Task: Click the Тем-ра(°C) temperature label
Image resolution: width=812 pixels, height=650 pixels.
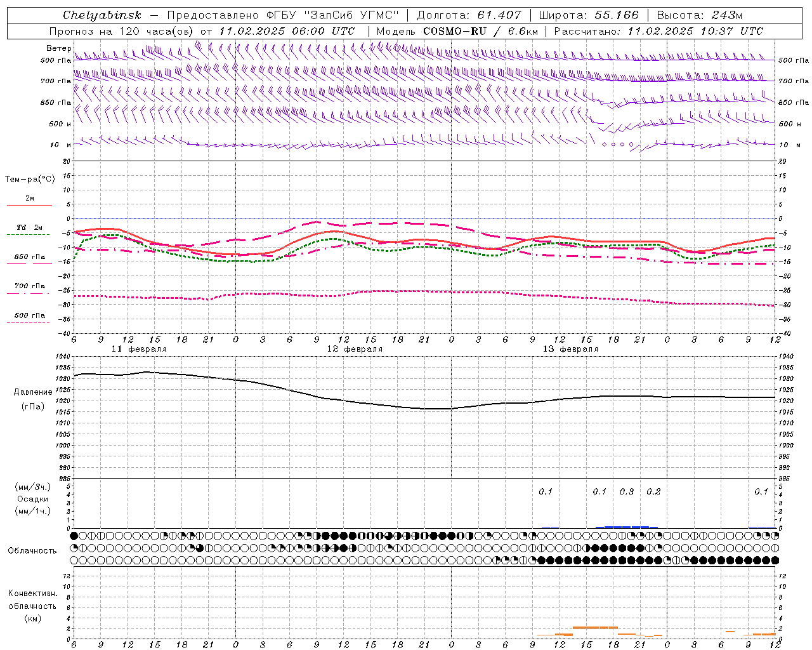Action: tap(30, 180)
